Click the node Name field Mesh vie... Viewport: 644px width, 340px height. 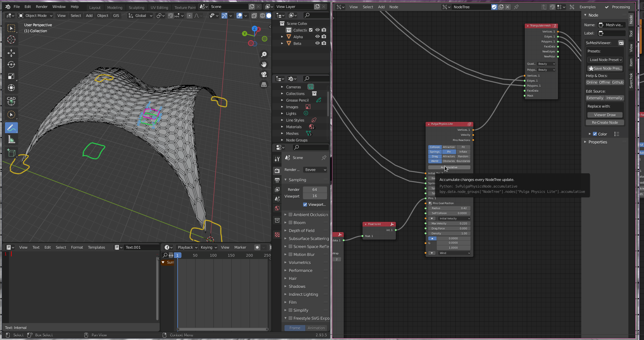pos(611,25)
